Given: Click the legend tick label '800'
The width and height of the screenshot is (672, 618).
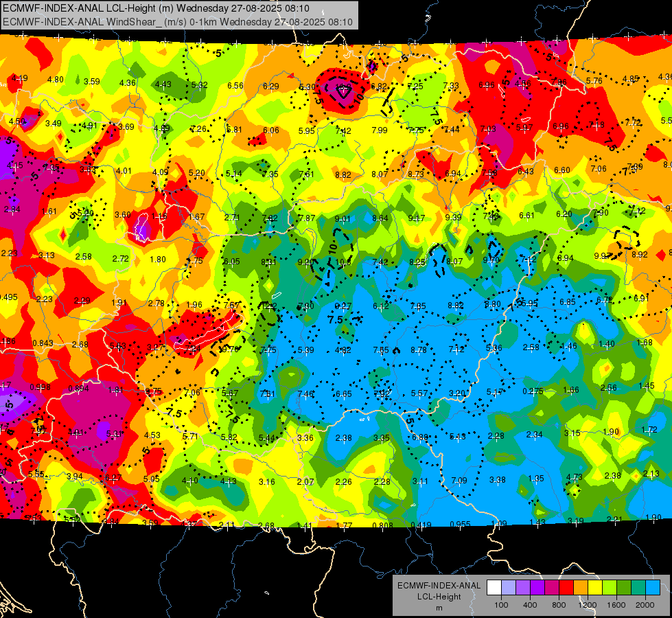Looking at the screenshot, I should (x=559, y=605).
